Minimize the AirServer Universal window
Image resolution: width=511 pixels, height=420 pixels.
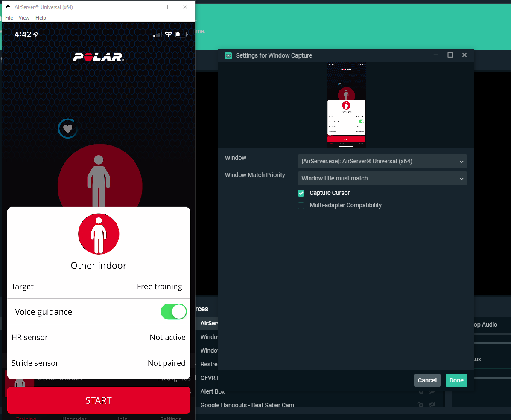pos(146,7)
